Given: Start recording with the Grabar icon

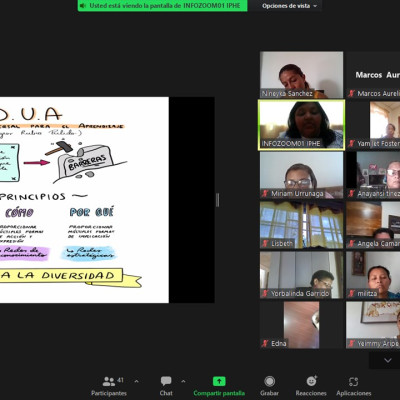Looking at the screenshot, I should pyautogui.click(x=269, y=381).
